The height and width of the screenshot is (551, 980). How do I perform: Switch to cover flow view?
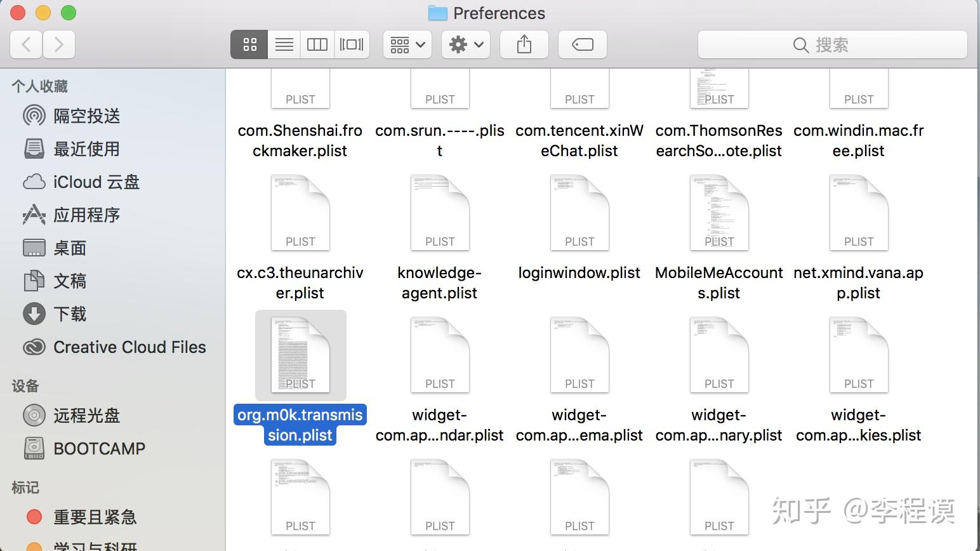(352, 44)
